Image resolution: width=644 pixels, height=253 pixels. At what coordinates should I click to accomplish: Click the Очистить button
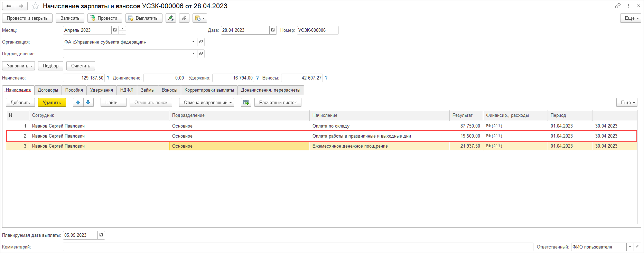point(81,66)
